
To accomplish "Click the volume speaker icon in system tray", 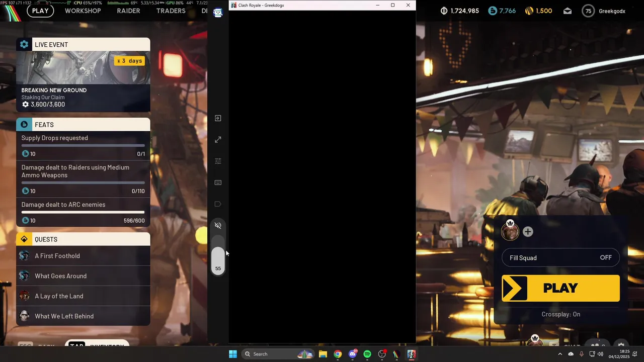I will click(x=600, y=354).
